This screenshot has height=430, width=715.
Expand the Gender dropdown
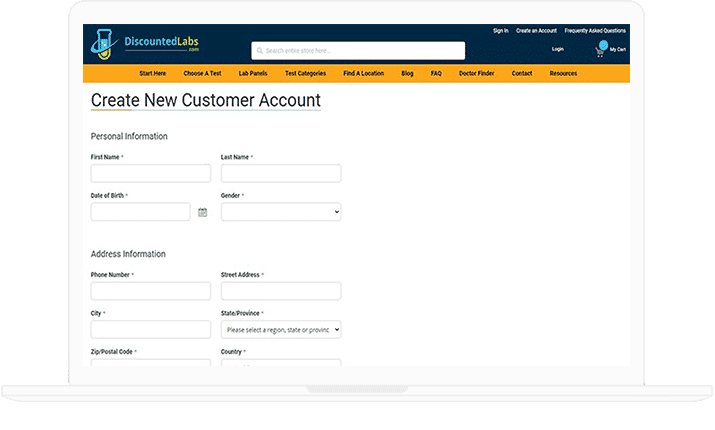(280, 212)
